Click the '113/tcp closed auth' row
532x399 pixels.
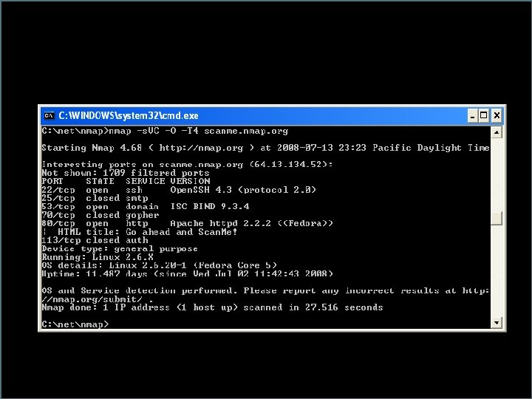pyautogui.click(x=95, y=240)
